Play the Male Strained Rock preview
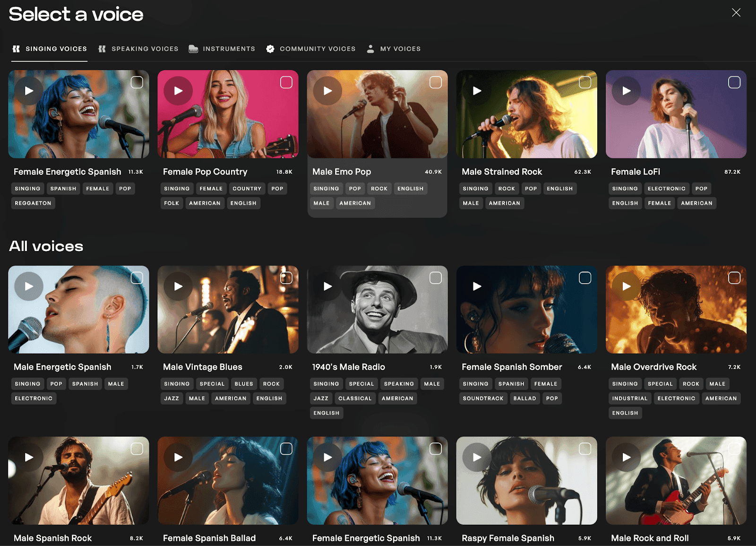756x546 pixels. pyautogui.click(x=477, y=91)
